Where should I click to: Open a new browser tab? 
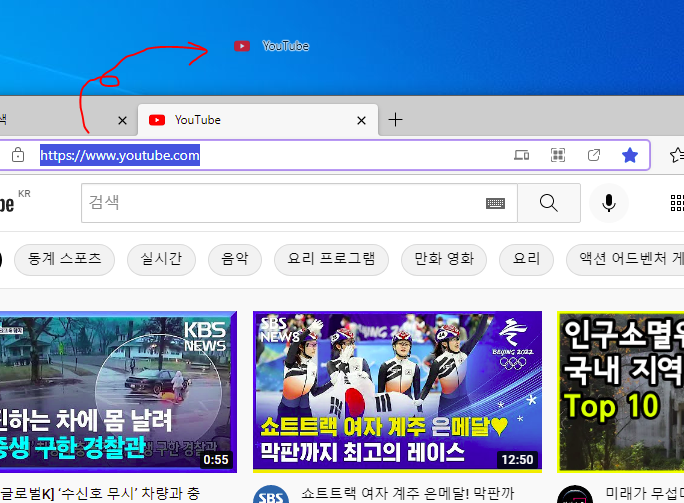point(395,120)
